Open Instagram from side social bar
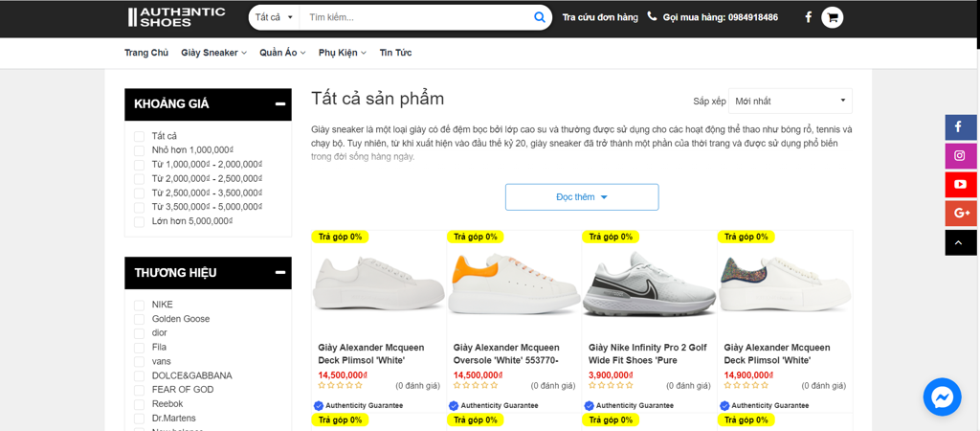This screenshot has height=431, width=980. (x=960, y=155)
